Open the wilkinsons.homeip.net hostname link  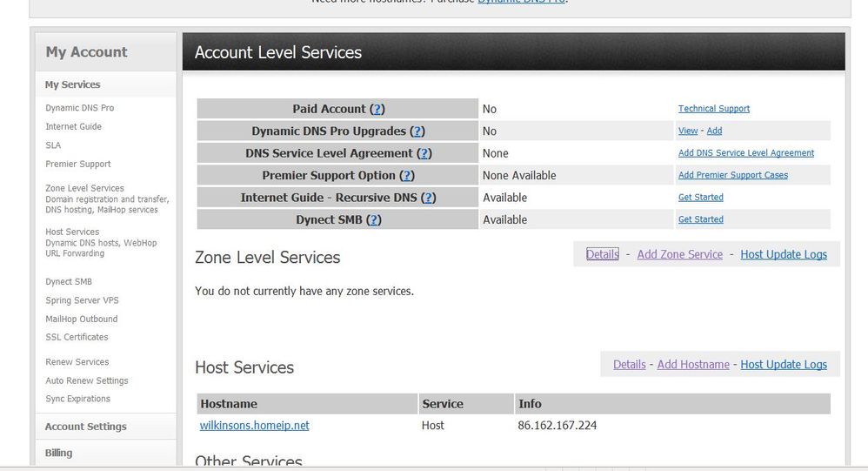[254, 426]
